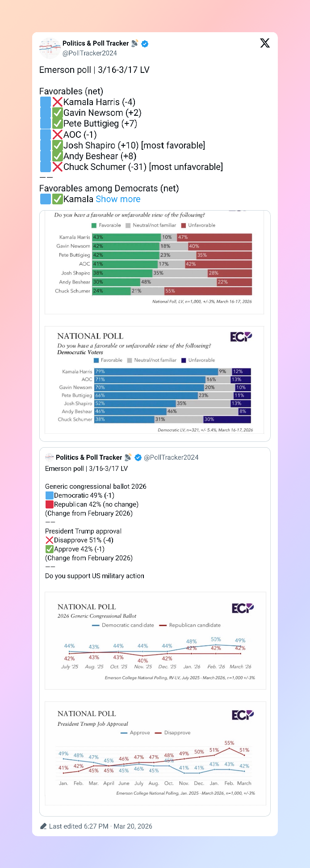Click the ECP logo on the Democratic Voters chart

coord(241,337)
